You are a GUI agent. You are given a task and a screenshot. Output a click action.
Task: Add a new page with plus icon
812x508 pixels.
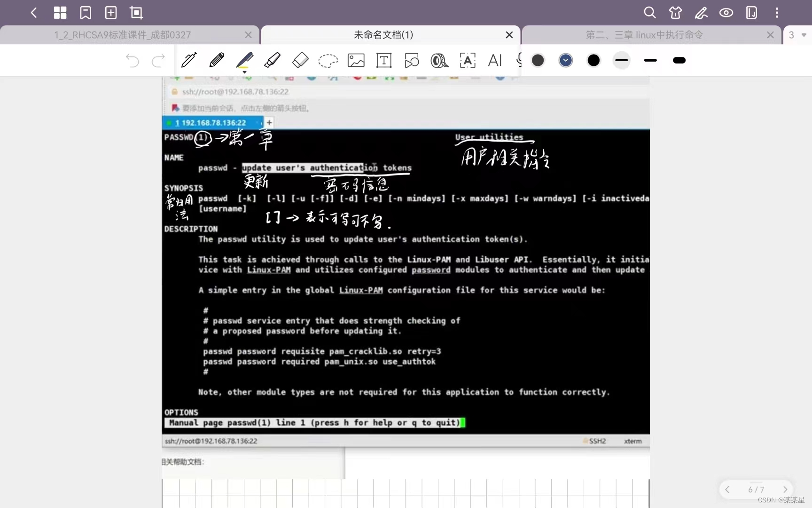pos(111,13)
